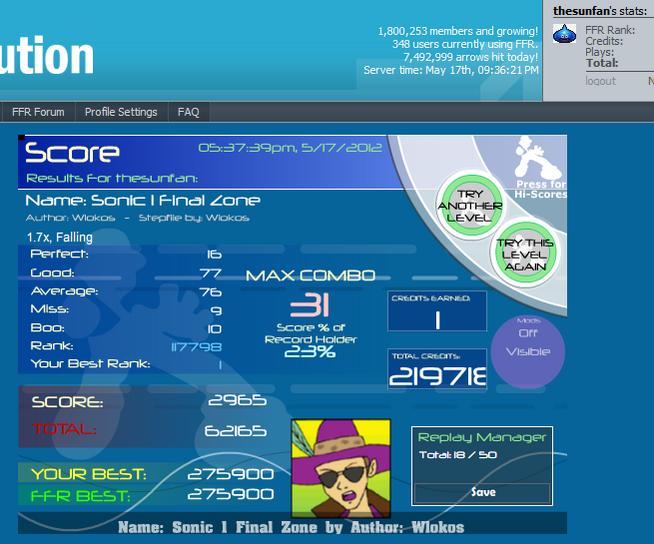The image size is (654, 544).
Task: Click the FFR Rank stat label
Action: tap(610, 30)
